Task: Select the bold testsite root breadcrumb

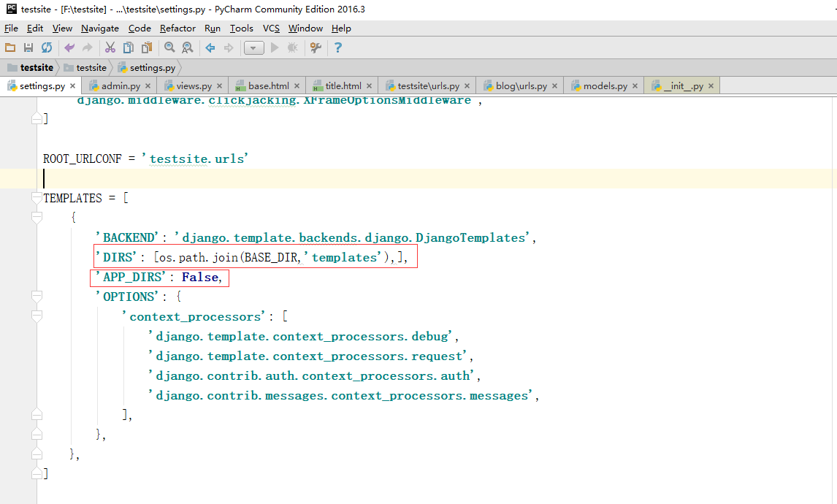Action: (31, 68)
